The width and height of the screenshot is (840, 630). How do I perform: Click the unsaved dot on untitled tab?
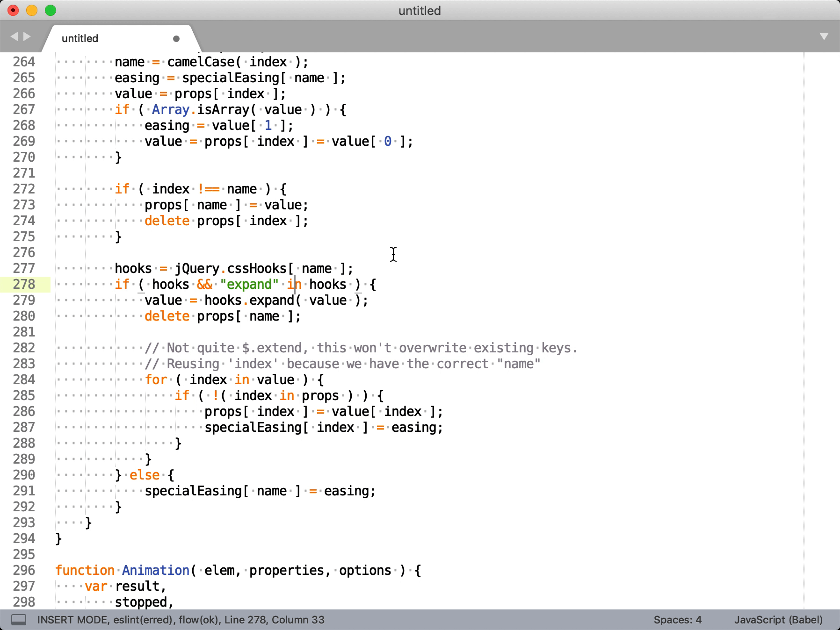(x=176, y=39)
